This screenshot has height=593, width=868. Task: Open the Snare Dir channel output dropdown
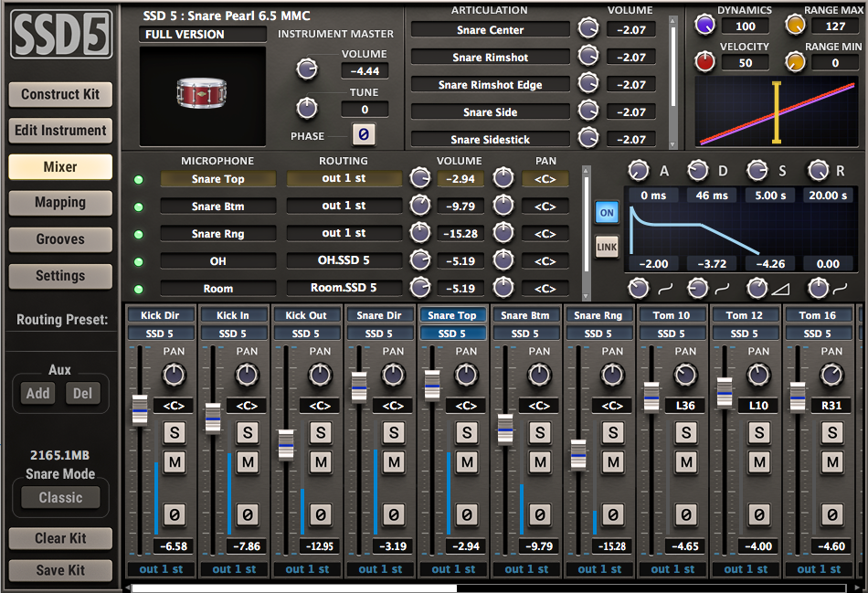point(380,568)
